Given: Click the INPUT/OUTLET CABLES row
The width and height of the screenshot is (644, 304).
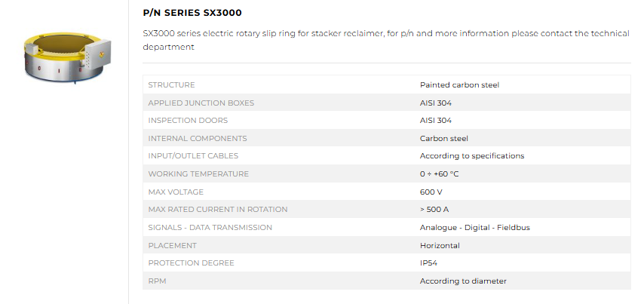Looking at the screenshot, I should [x=387, y=155].
